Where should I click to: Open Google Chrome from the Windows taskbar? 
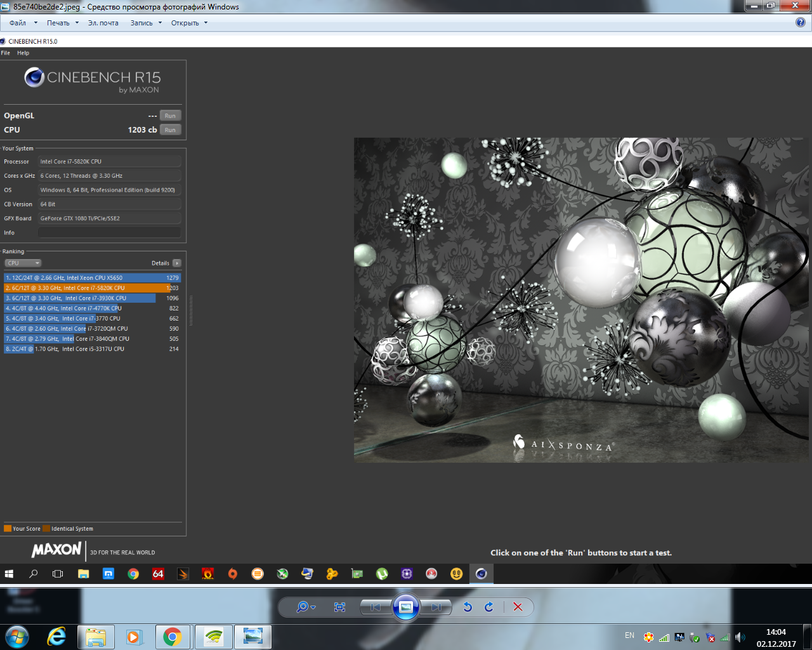coord(172,637)
